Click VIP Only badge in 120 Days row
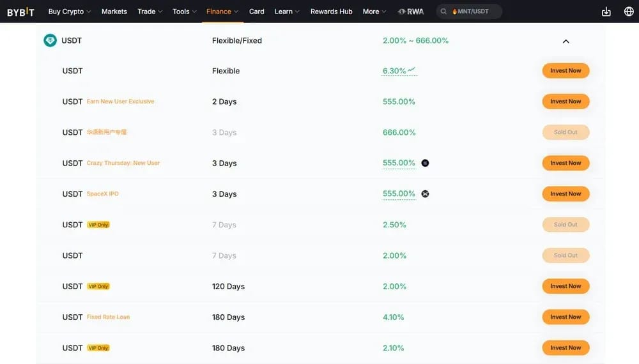The width and height of the screenshot is (639, 364). click(98, 286)
